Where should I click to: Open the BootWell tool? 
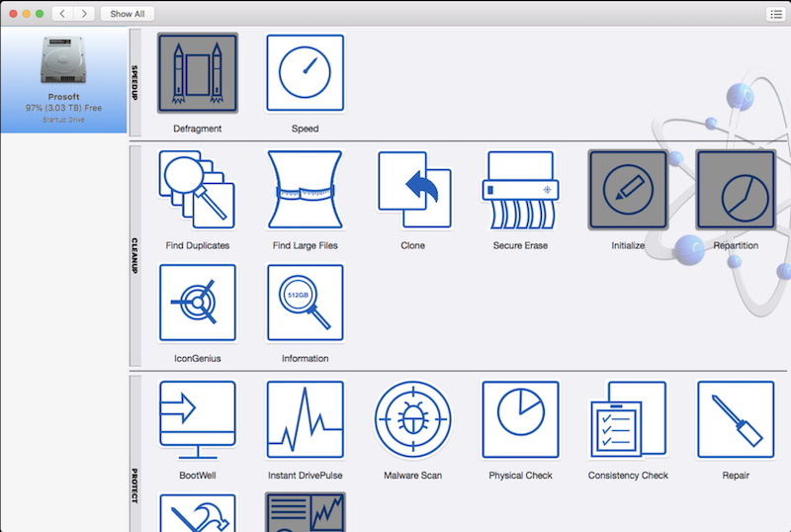(198, 419)
